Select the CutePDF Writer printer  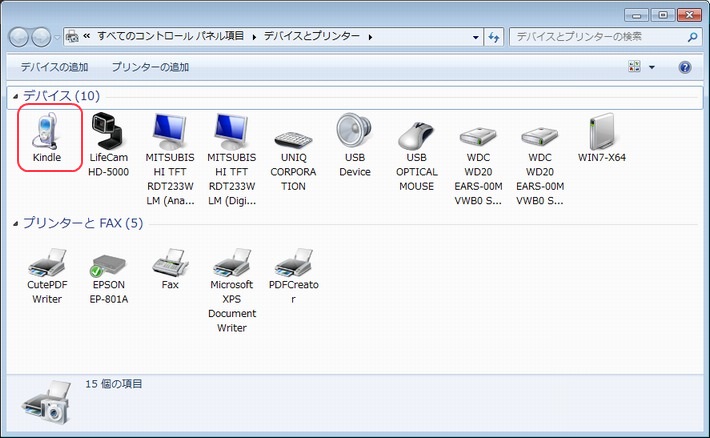(x=47, y=265)
